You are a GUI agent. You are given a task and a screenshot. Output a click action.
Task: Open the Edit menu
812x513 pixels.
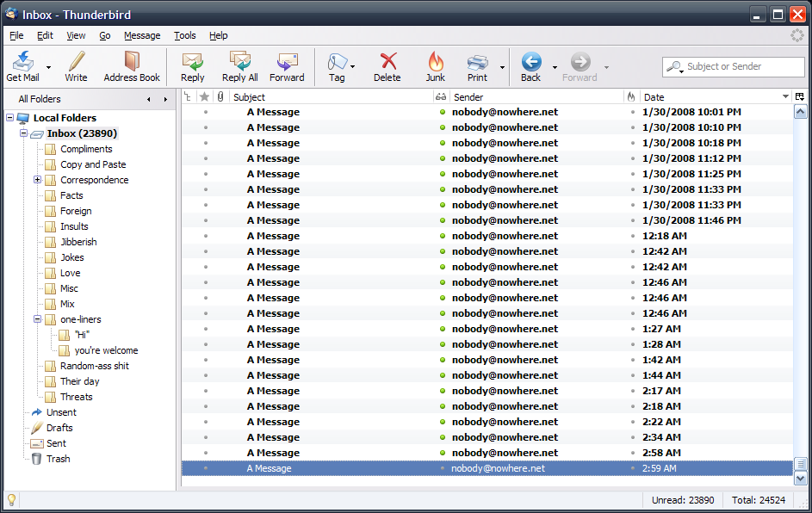coord(45,35)
